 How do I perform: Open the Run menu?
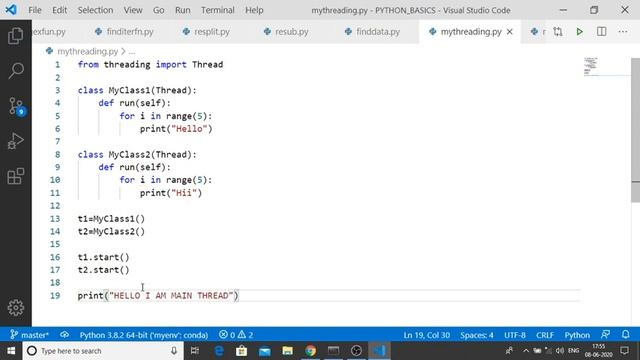pyautogui.click(x=182, y=10)
